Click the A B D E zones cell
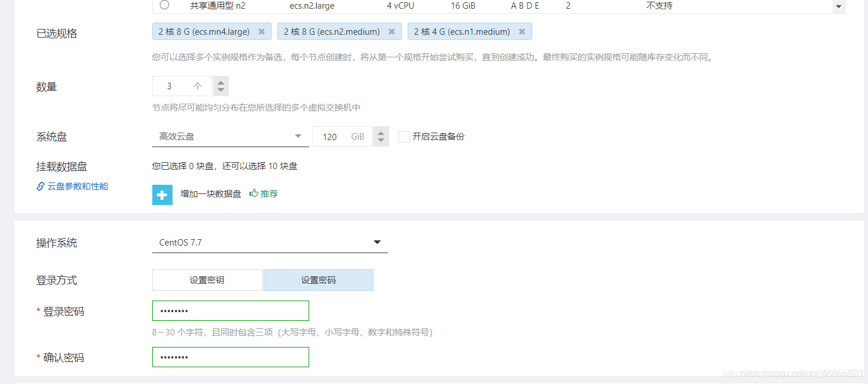Image resolution: width=868 pixels, height=384 pixels. (x=525, y=6)
